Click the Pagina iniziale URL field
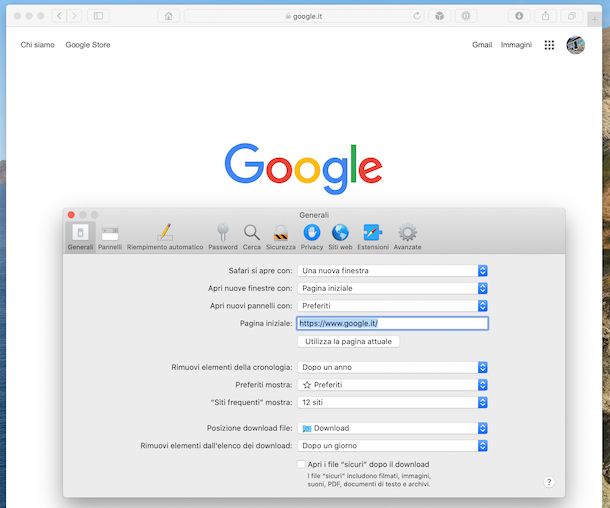610x508 pixels. 392,323
